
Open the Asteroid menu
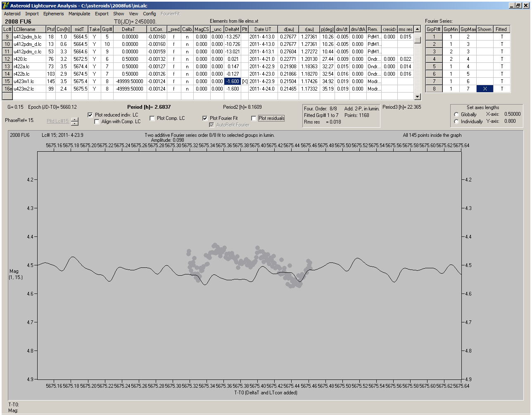click(x=12, y=14)
